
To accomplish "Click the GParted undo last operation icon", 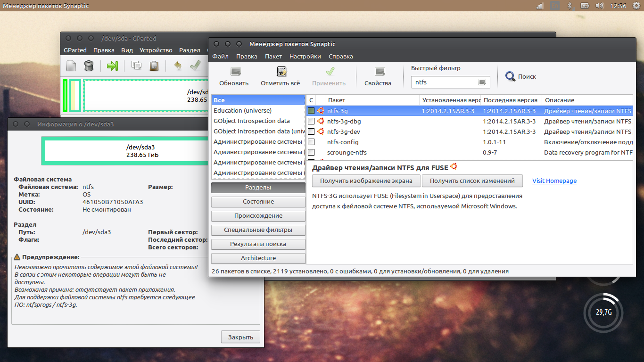I will 178,66.
